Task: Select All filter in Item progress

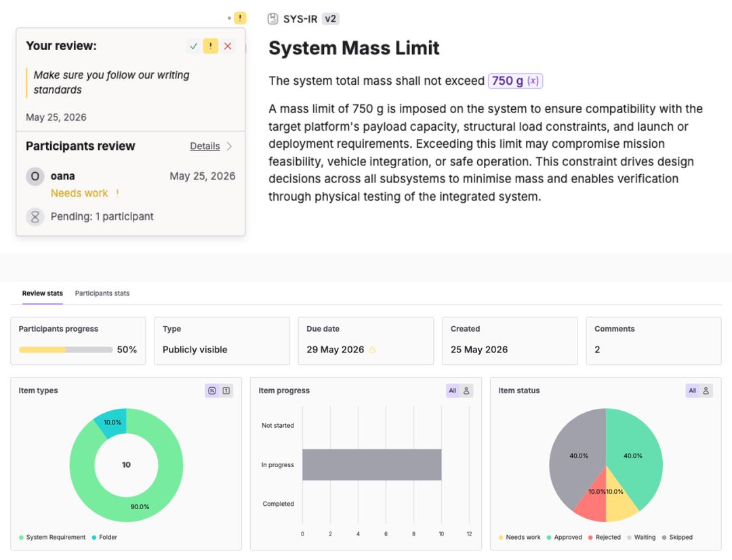Action: tap(452, 391)
